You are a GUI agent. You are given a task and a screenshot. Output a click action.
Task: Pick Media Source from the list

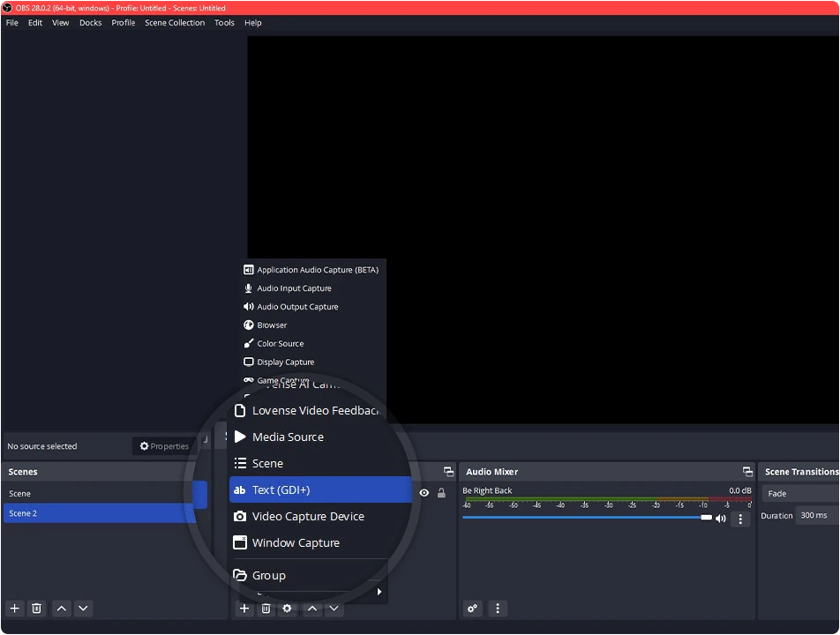(320, 437)
